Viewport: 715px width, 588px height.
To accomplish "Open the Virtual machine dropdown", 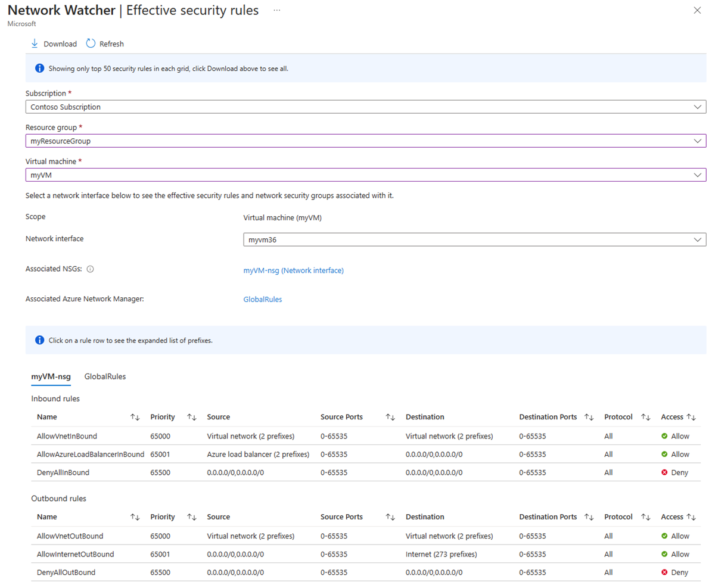I will [x=698, y=175].
